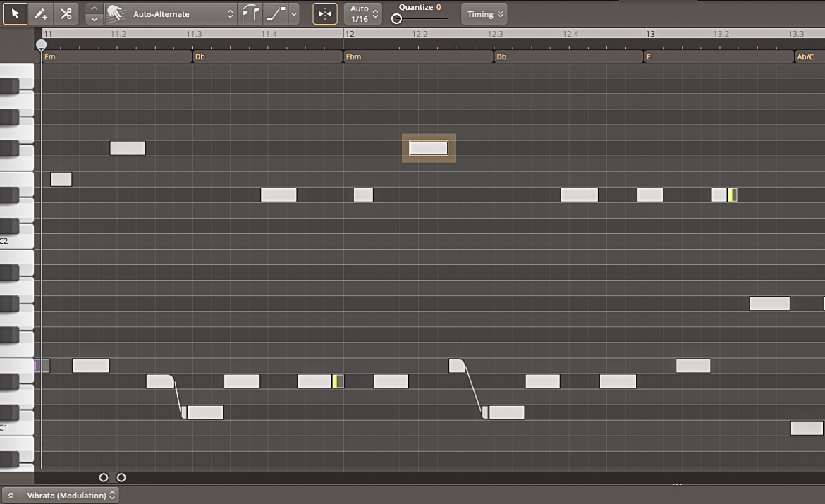Image resolution: width=825 pixels, height=504 pixels.
Task: Select the slide articulation icon
Action: (276, 13)
